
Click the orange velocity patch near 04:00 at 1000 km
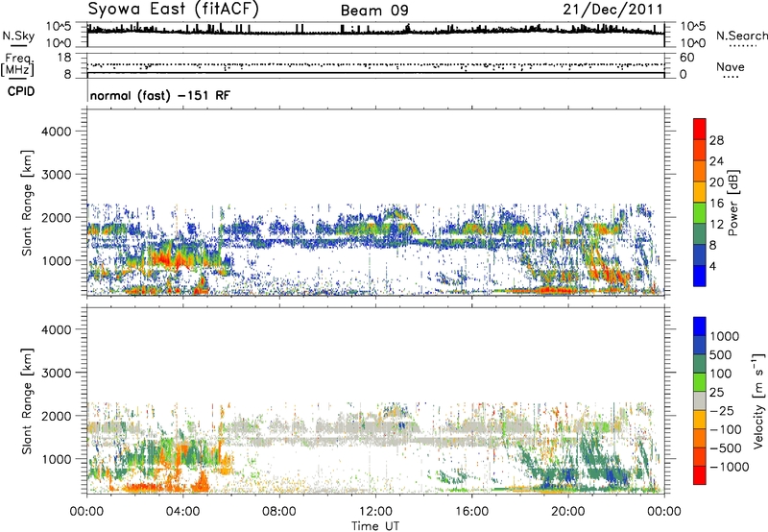point(182,453)
